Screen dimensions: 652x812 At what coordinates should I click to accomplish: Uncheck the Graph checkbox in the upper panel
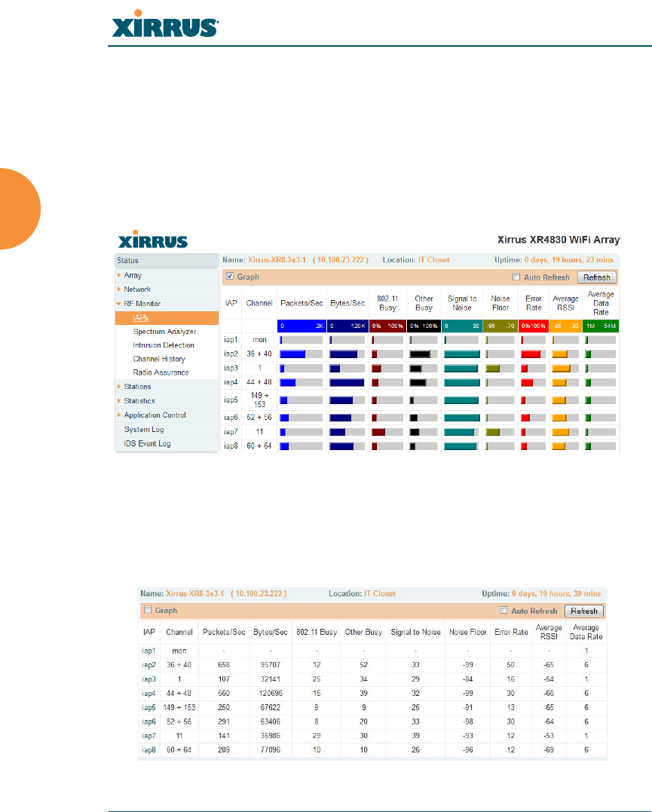230,276
